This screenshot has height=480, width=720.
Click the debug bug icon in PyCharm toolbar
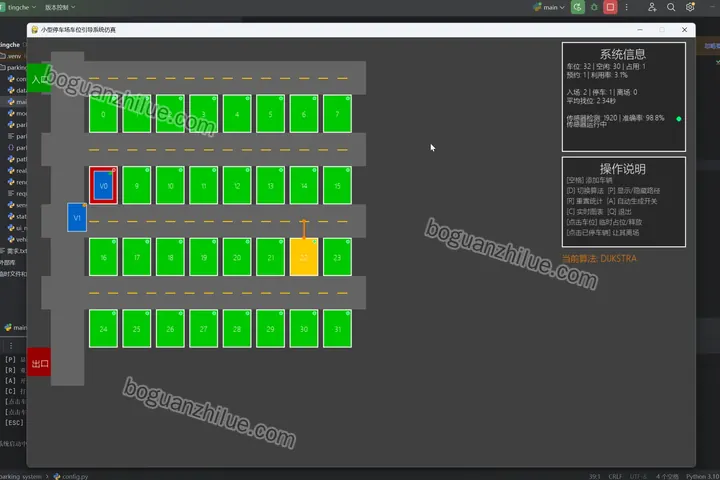tap(594, 7)
